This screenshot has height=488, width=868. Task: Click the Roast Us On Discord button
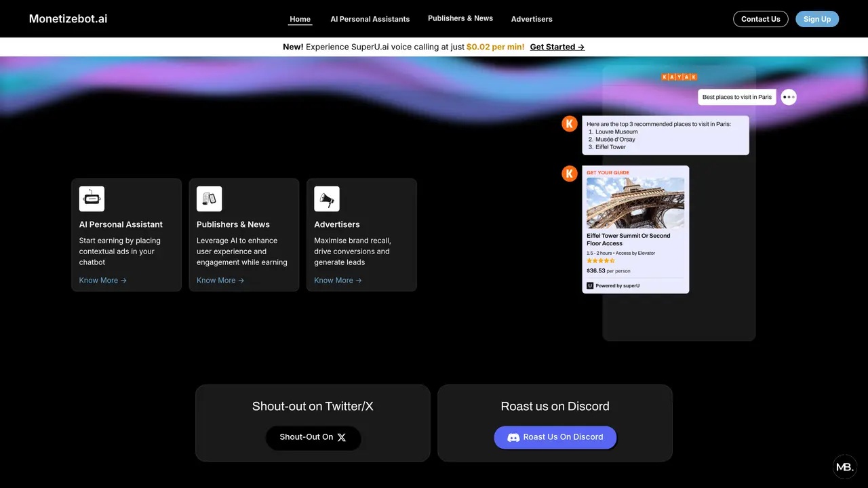pos(555,437)
